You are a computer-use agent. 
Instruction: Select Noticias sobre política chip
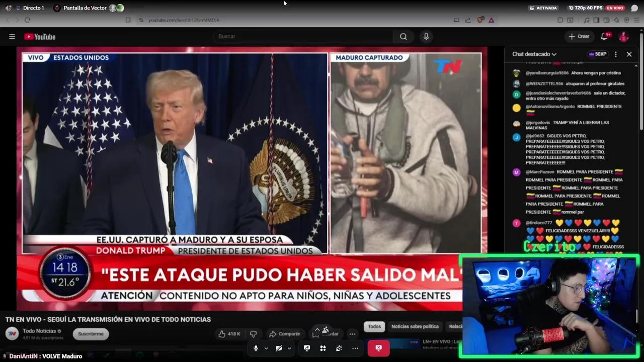pyautogui.click(x=415, y=327)
